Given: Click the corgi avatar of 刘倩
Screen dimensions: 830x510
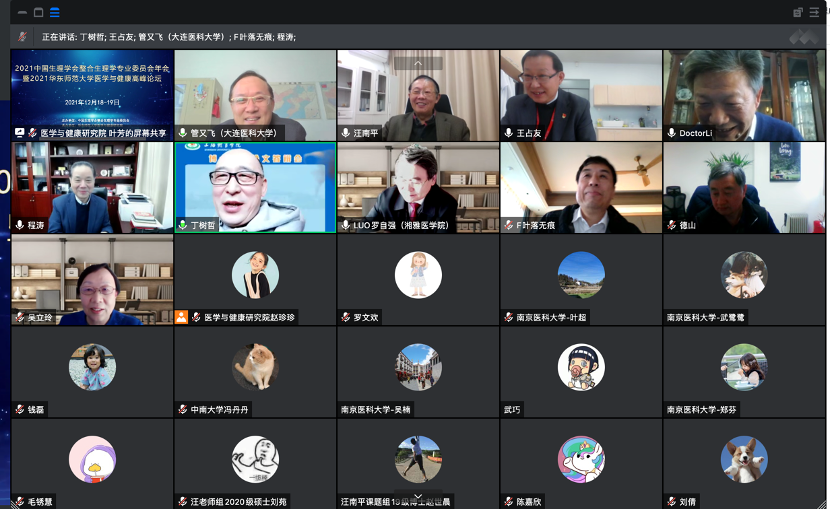Looking at the screenshot, I should pyautogui.click(x=744, y=458).
